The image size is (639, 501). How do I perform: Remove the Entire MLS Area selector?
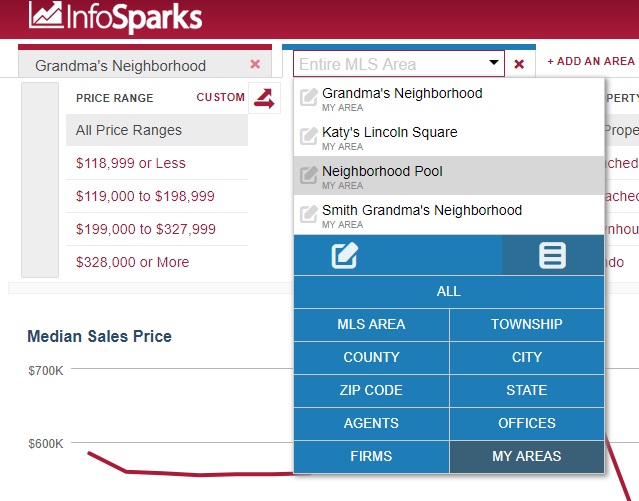point(519,64)
